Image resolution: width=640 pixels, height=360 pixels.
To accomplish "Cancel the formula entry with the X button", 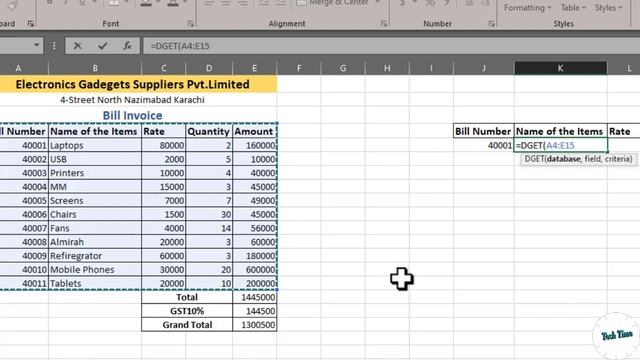I will (x=78, y=46).
